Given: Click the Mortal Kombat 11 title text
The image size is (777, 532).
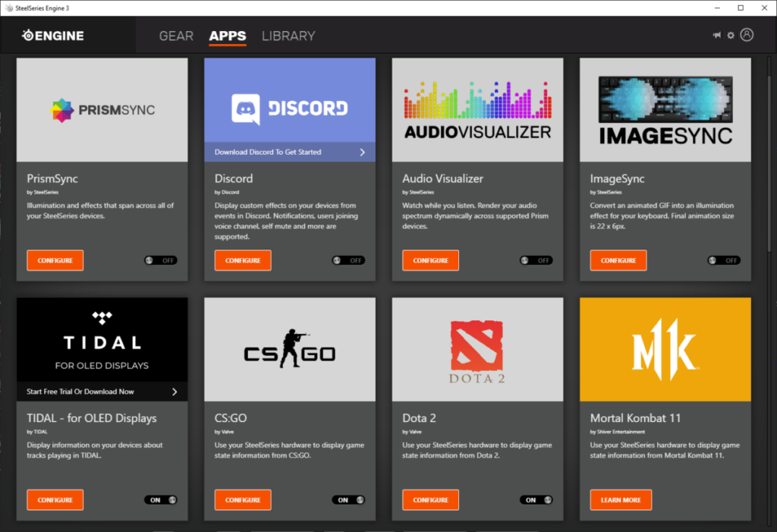Looking at the screenshot, I should 635,418.
